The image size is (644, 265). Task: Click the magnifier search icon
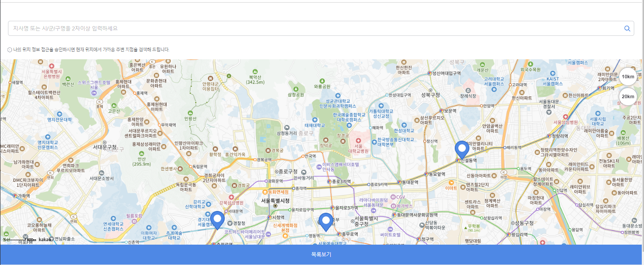point(627,28)
